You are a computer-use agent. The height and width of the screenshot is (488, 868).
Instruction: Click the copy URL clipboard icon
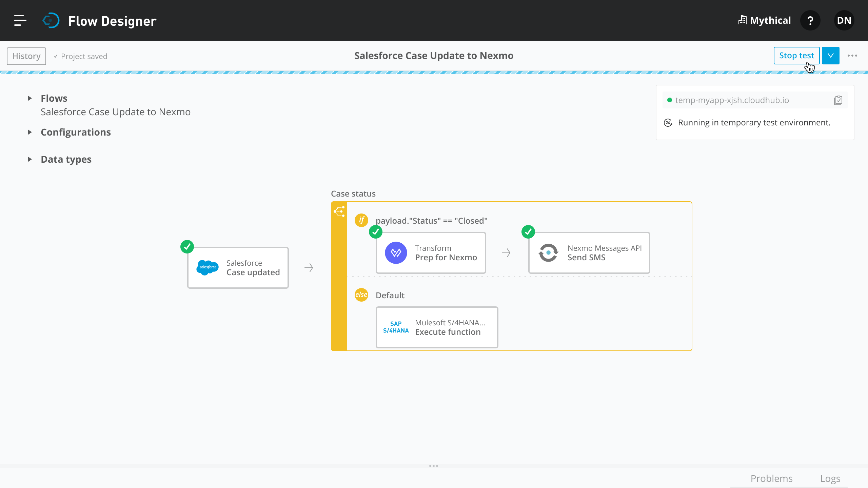pyautogui.click(x=838, y=100)
